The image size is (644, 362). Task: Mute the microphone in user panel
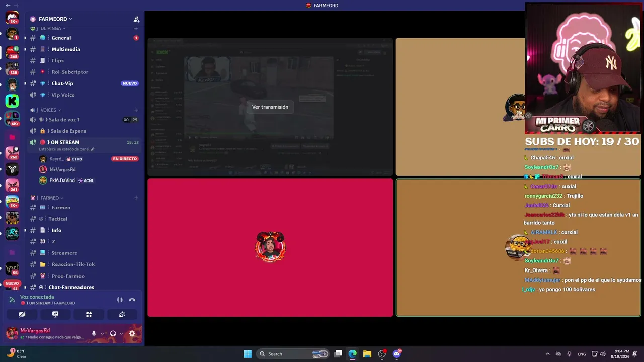point(94,333)
